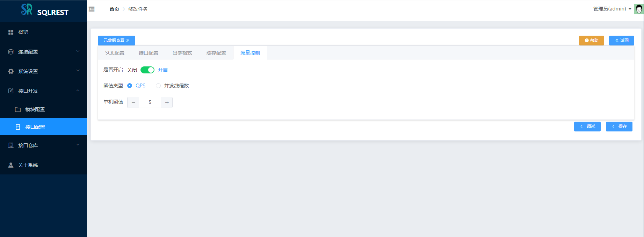This screenshot has height=237, width=644.
Task: Click the 调试 button
Action: point(587,127)
